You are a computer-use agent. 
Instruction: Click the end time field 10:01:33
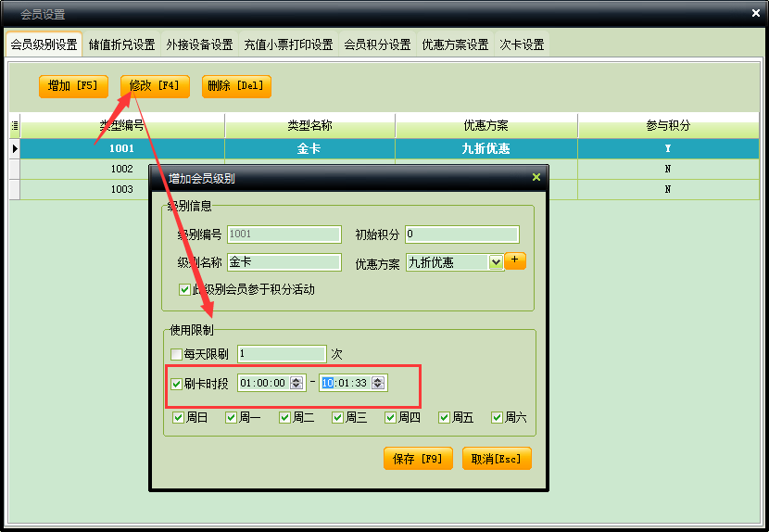(x=353, y=383)
